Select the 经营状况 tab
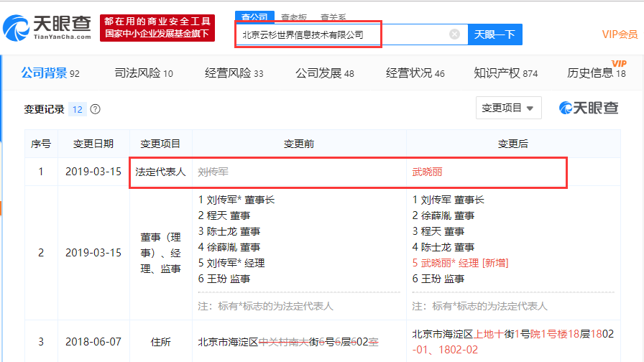The width and height of the screenshot is (644, 362). [x=415, y=73]
